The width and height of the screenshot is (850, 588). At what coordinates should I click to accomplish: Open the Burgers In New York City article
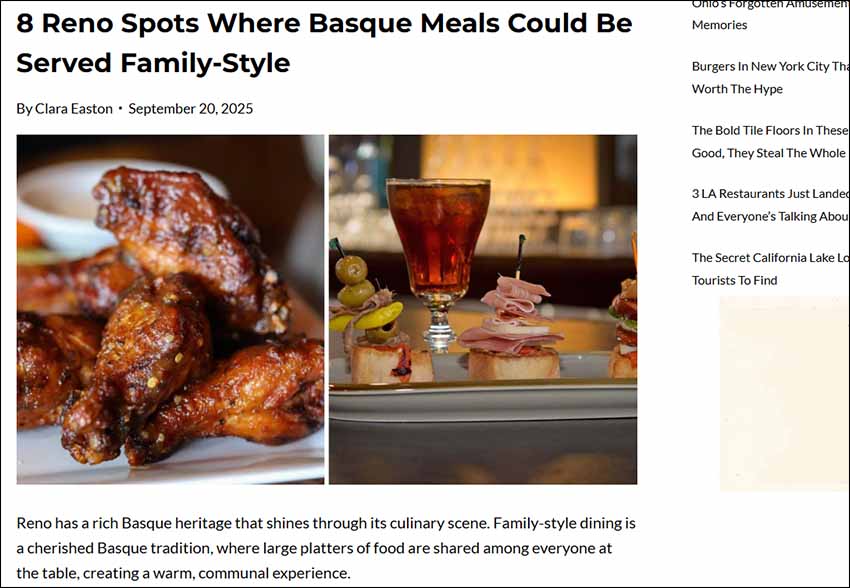click(770, 77)
